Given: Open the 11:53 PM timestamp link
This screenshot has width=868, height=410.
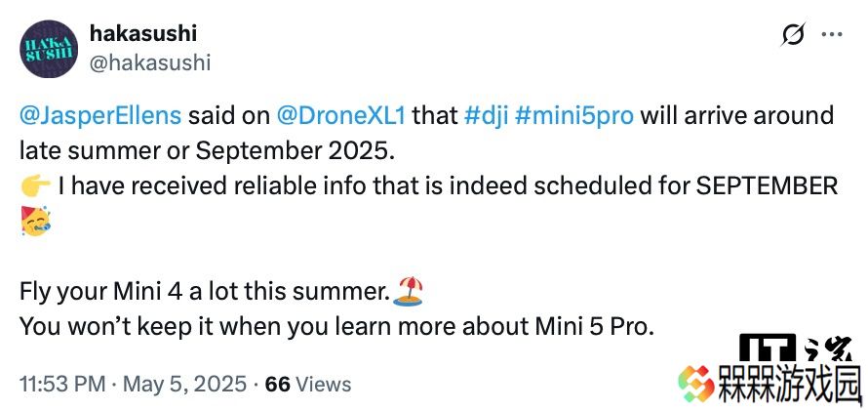Looking at the screenshot, I should coord(62,384).
